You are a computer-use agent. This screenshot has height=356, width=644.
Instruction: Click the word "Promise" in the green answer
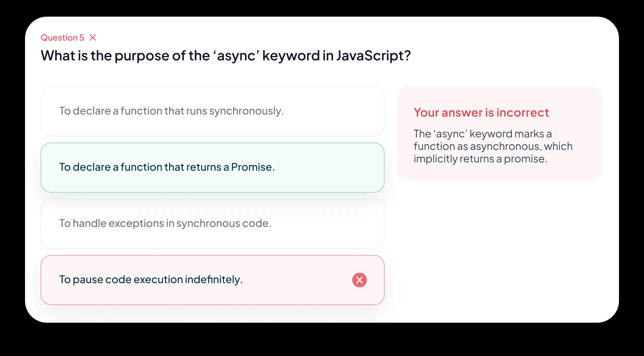point(251,167)
